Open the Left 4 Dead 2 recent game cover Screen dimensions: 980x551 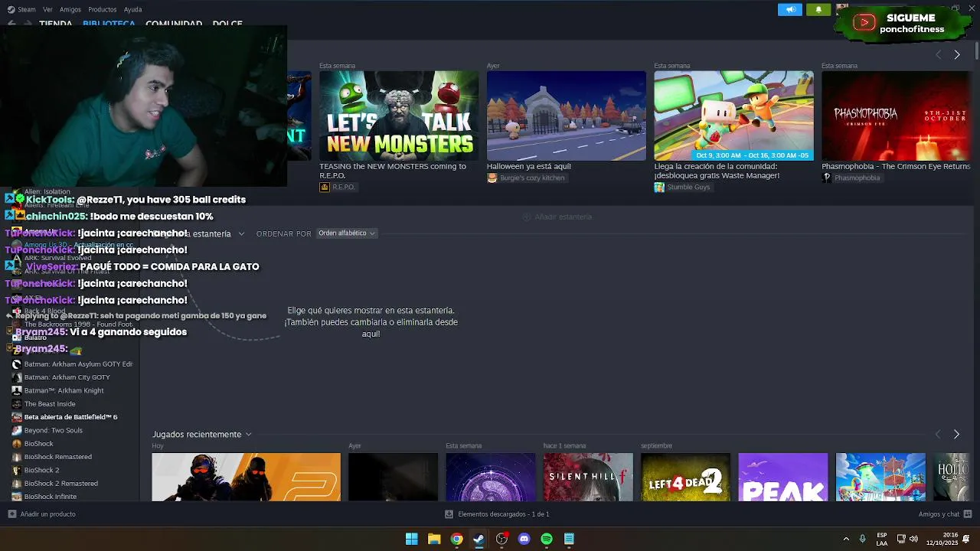coord(685,477)
